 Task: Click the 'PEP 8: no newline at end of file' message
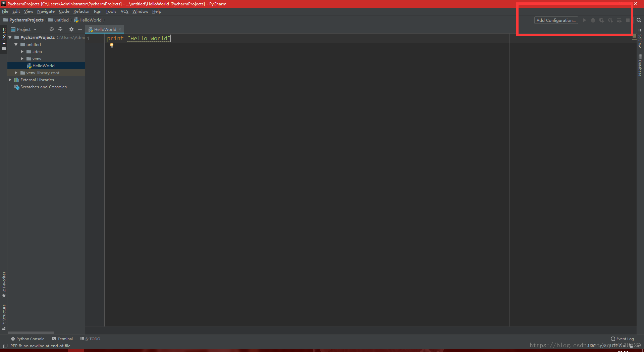click(40, 346)
